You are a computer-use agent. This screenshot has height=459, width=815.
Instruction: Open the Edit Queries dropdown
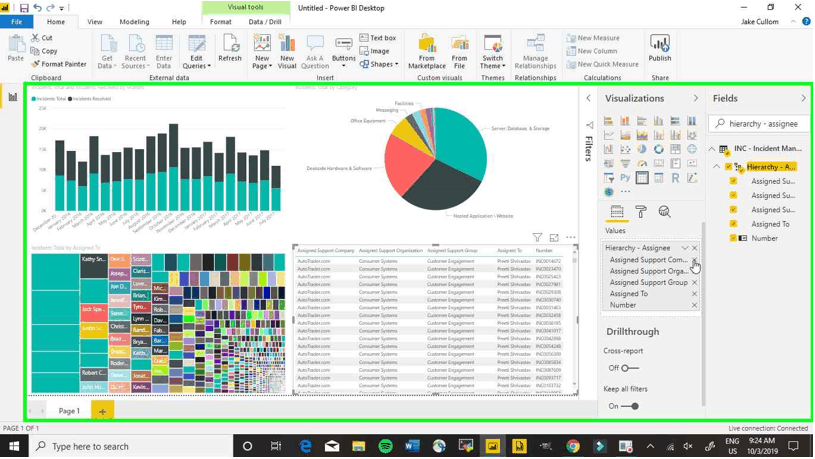pyautogui.click(x=196, y=51)
